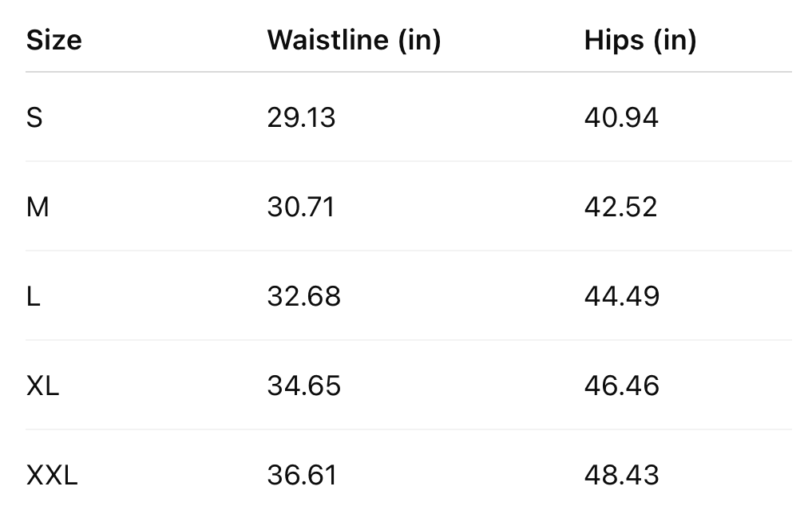This screenshot has height=518, width=812.
Task: Click '(in)' unit beside Hips
Action: click(675, 40)
